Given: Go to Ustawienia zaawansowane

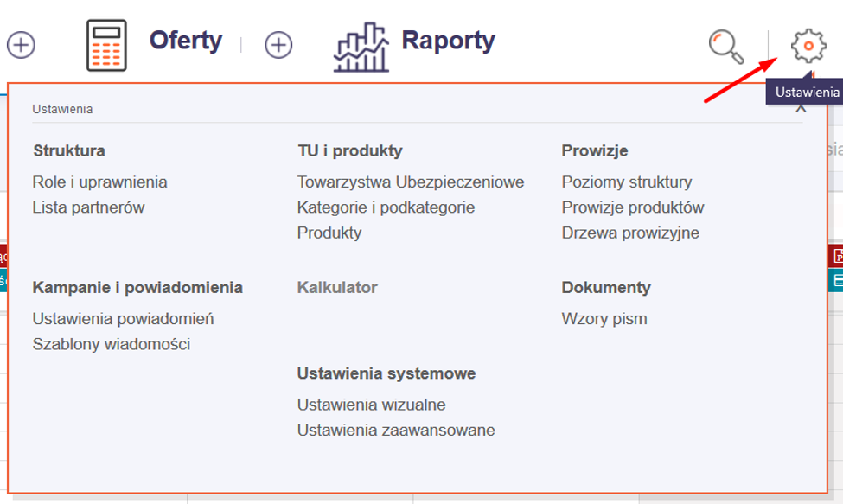Looking at the screenshot, I should click(396, 430).
